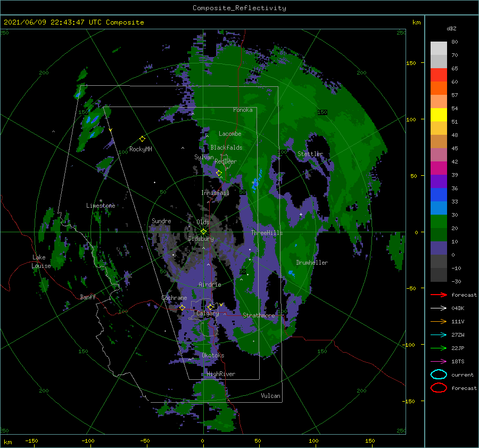Click the cyan current ellipse in the legend
Image resolution: width=479 pixels, height=448 pixels.
pyautogui.click(x=439, y=374)
